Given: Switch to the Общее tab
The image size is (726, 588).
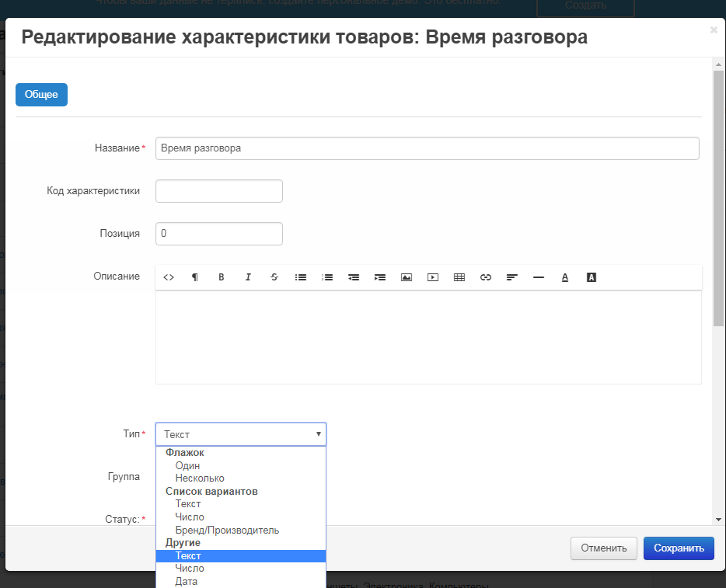Looking at the screenshot, I should (x=41, y=95).
